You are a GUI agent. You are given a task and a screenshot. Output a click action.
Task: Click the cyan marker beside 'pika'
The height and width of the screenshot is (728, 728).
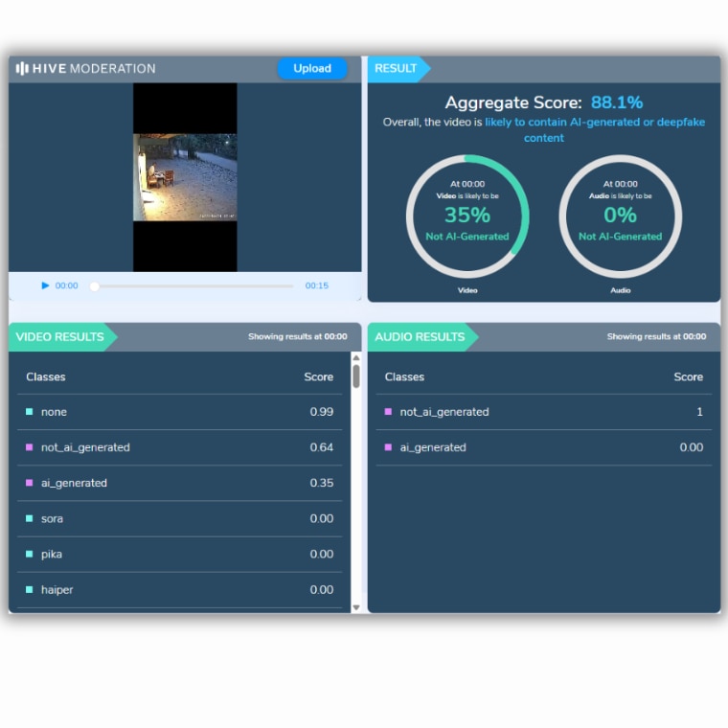(30, 554)
